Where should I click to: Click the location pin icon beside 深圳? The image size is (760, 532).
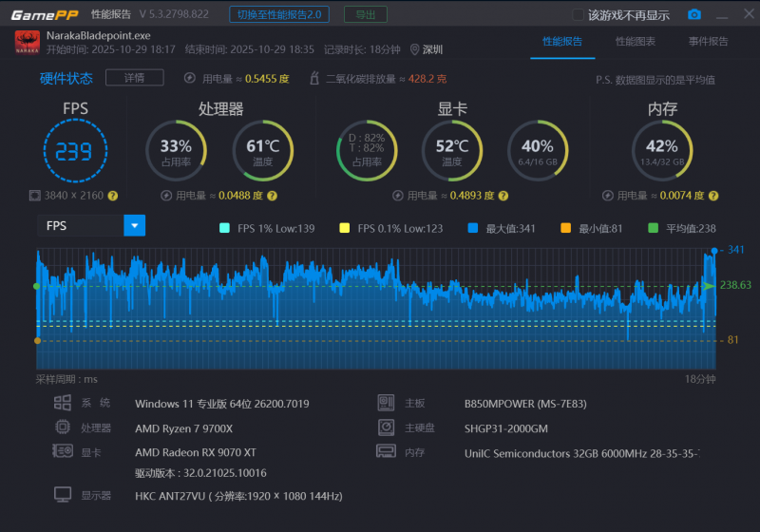coord(414,49)
